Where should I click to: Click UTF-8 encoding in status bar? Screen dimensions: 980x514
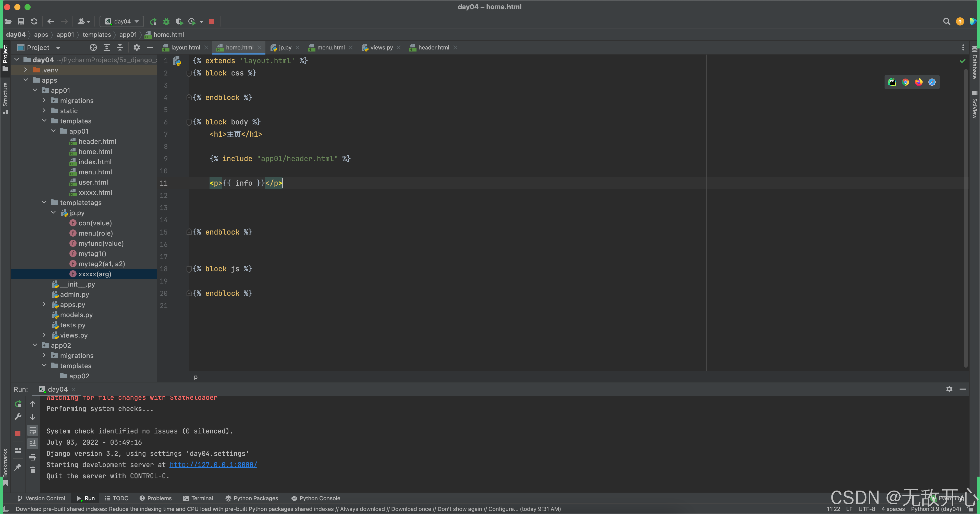(867, 509)
